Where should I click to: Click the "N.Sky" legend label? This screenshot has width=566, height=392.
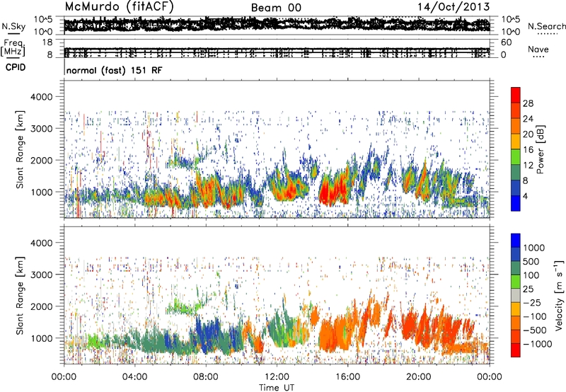[13, 26]
